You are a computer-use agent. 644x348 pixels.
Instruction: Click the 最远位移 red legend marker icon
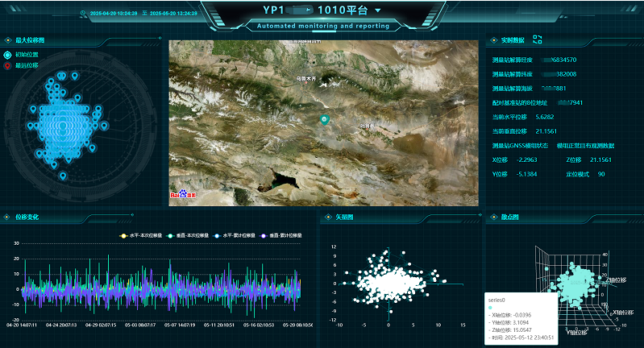pos(8,66)
